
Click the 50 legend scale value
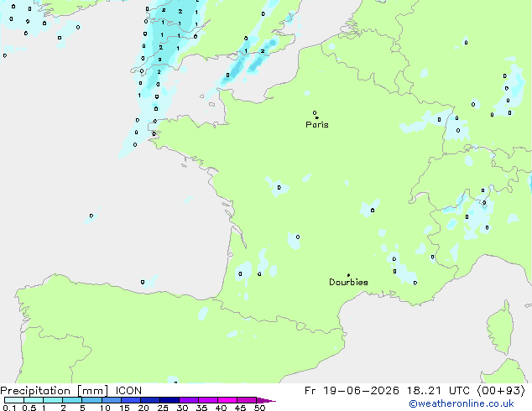pos(260,408)
